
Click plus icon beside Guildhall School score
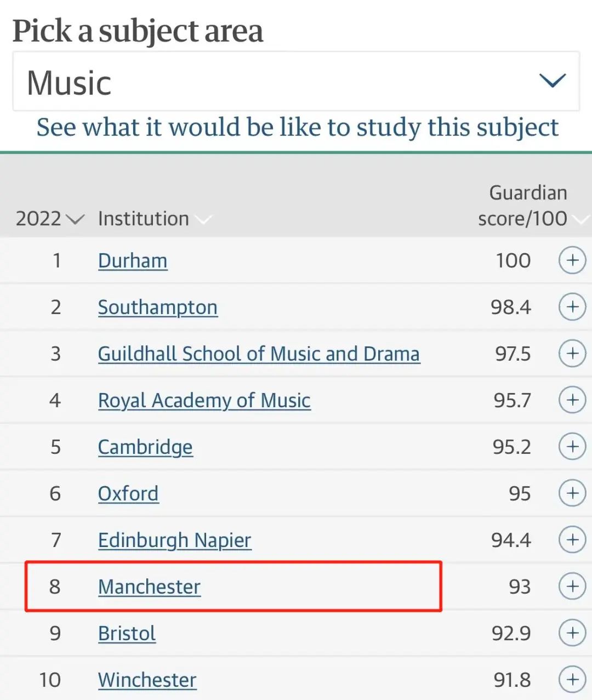(x=572, y=354)
